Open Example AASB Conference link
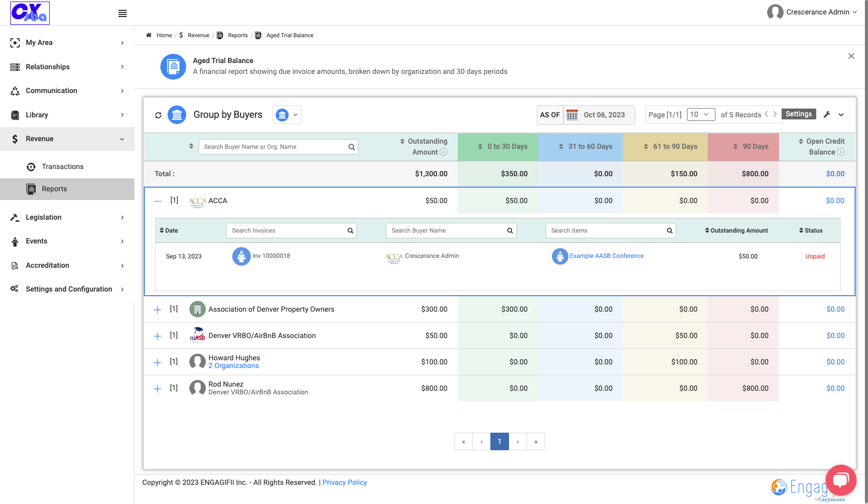Viewport: 868px width, 504px height. click(x=607, y=256)
